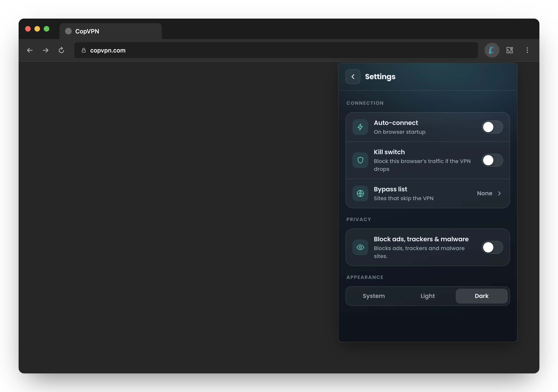Screen dimensions: 558x392
Task: Click the 'Kill switch' title text
Action: click(x=389, y=152)
